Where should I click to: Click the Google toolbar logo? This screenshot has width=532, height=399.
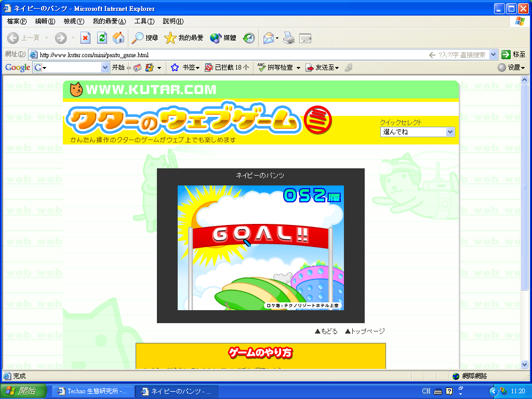tap(18, 68)
